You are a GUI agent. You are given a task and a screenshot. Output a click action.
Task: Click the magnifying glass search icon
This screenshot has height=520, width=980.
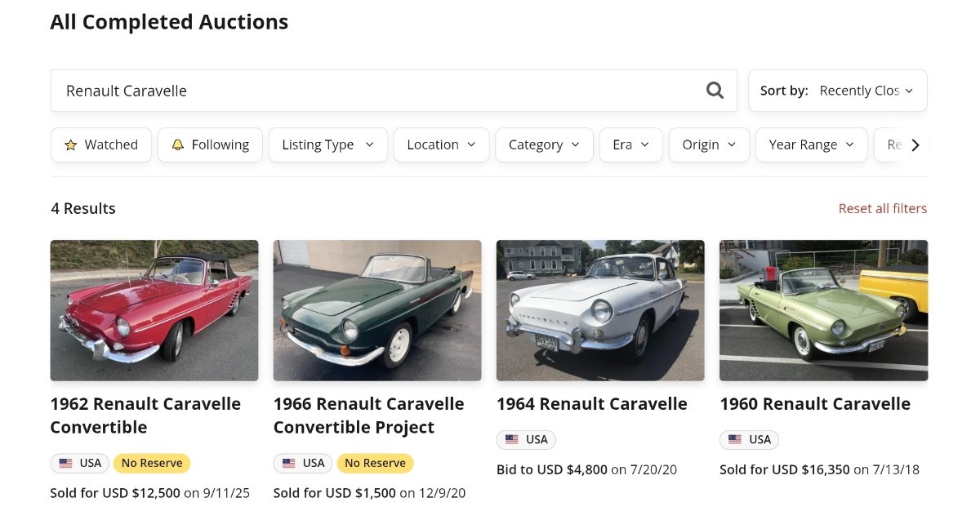pyautogui.click(x=715, y=91)
